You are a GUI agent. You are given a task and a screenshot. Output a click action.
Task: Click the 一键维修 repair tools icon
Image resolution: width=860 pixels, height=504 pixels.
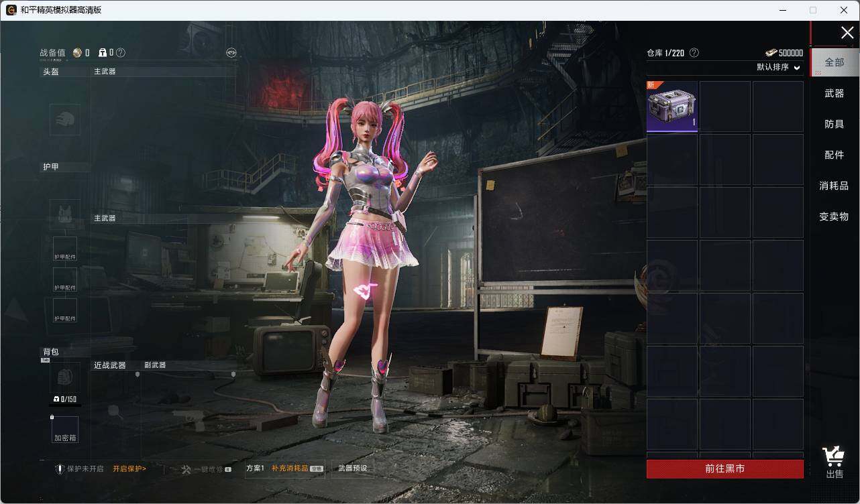(186, 469)
